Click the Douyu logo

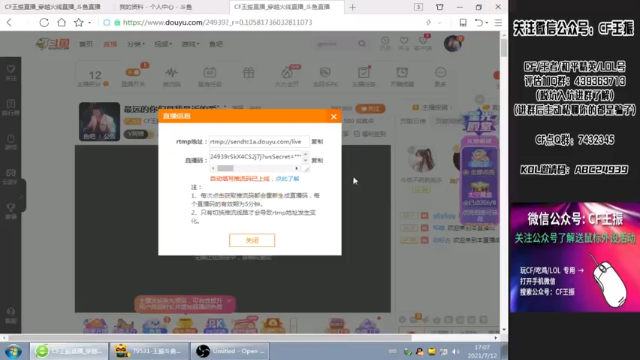[x=53, y=44]
